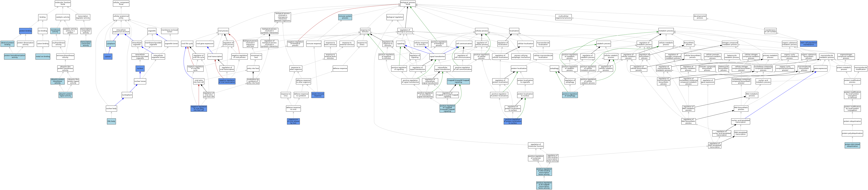Click the 'localization' node

[x=514, y=31]
